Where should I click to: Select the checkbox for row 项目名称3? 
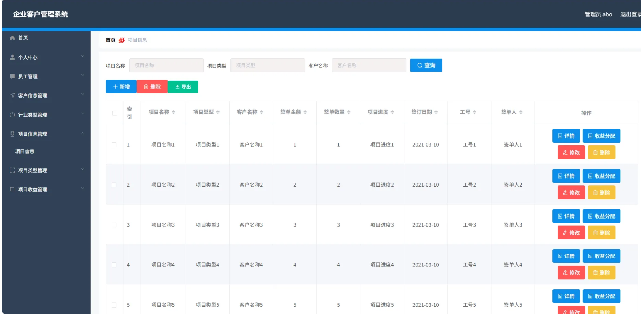[114, 225]
